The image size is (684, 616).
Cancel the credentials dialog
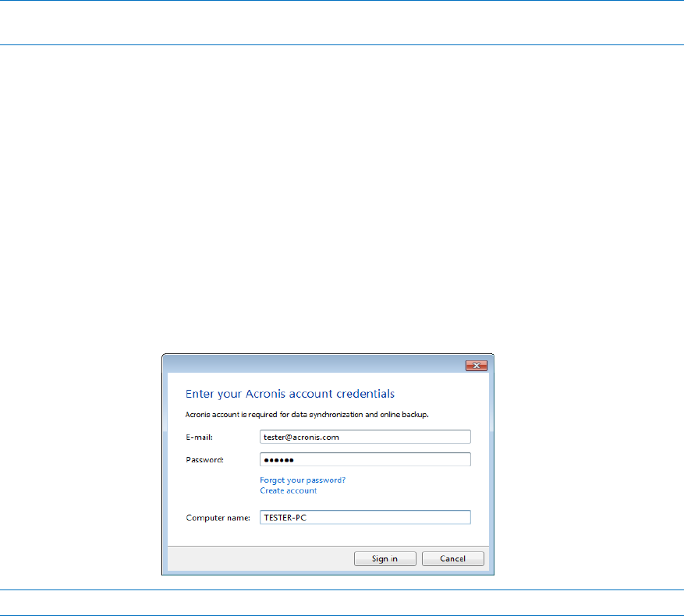tap(453, 559)
